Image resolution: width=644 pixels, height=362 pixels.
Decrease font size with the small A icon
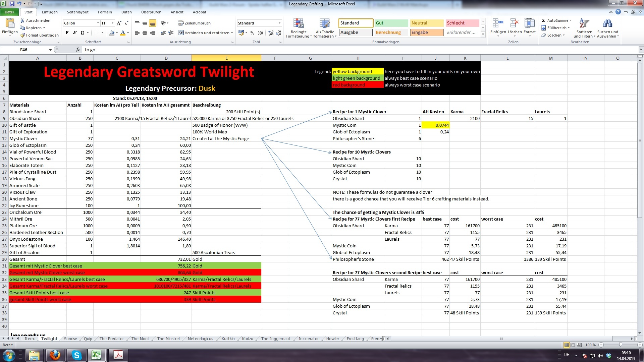tap(126, 23)
